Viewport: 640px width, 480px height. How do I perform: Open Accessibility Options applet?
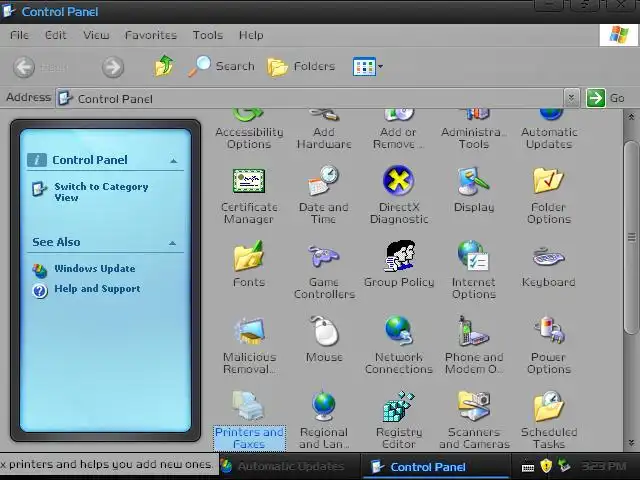point(249,130)
